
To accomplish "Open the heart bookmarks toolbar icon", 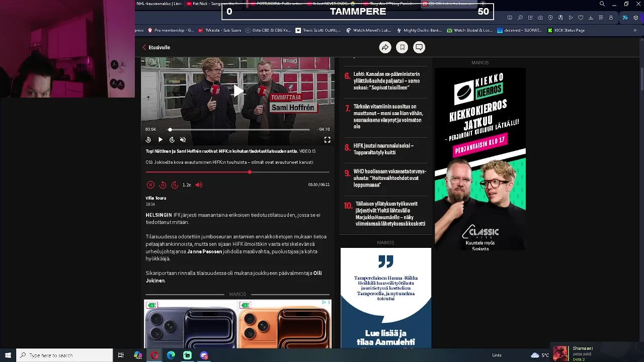I will 581,18.
